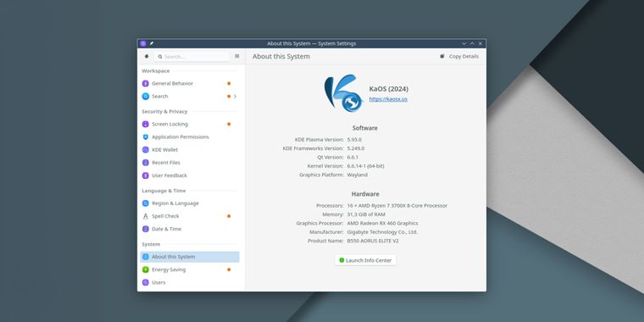Viewport: 644px width, 322px height.
Task: Click the Energy Saving icon
Action: pyautogui.click(x=146, y=269)
